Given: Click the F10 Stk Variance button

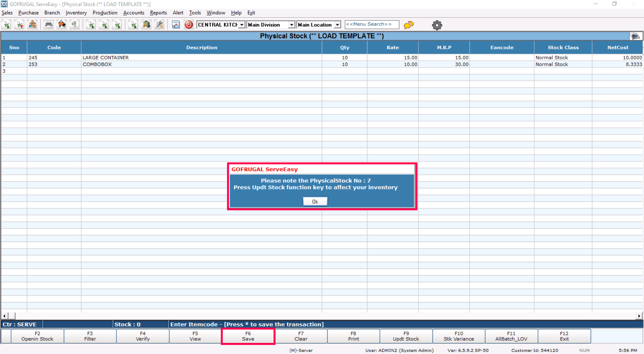Looking at the screenshot, I should coord(458,336).
